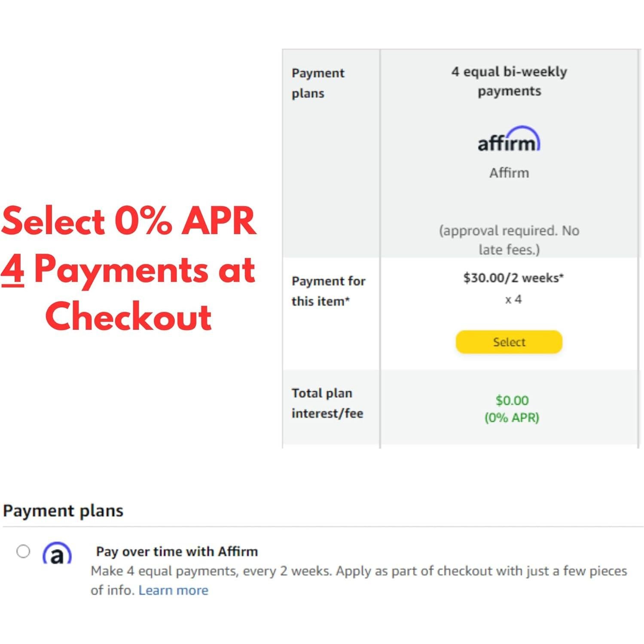The image size is (644, 644).
Task: Click the gray 'Affirm' text below the logo
Action: [x=509, y=173]
